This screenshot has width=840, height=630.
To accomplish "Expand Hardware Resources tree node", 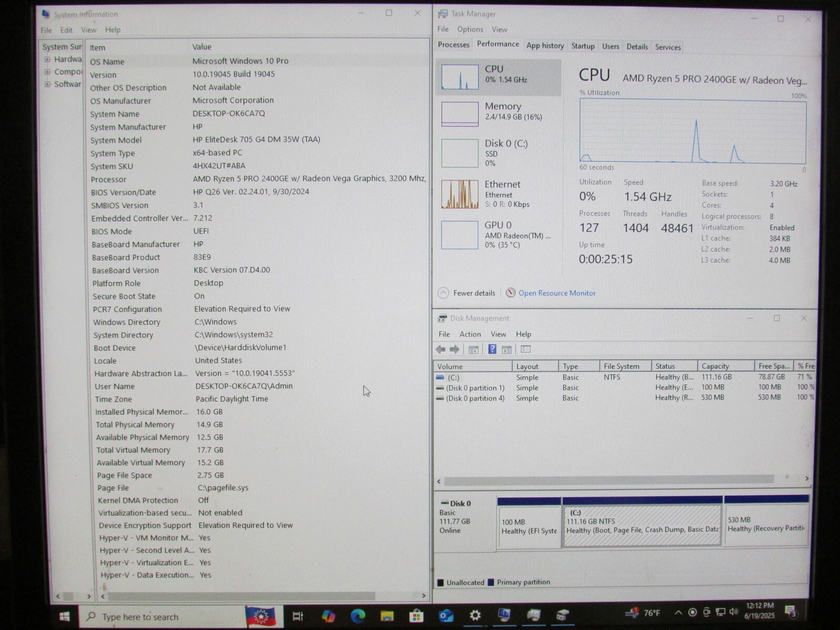I will pyautogui.click(x=47, y=59).
